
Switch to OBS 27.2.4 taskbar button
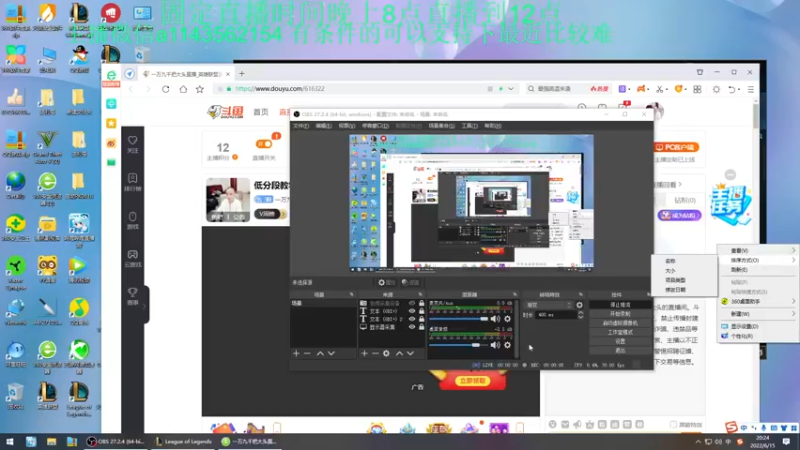(116, 441)
